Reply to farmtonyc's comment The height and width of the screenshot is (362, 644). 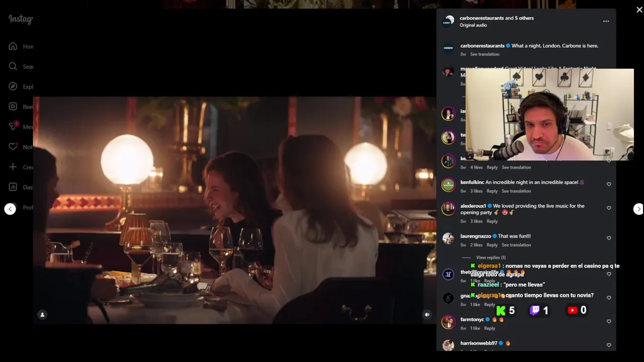(x=490, y=328)
